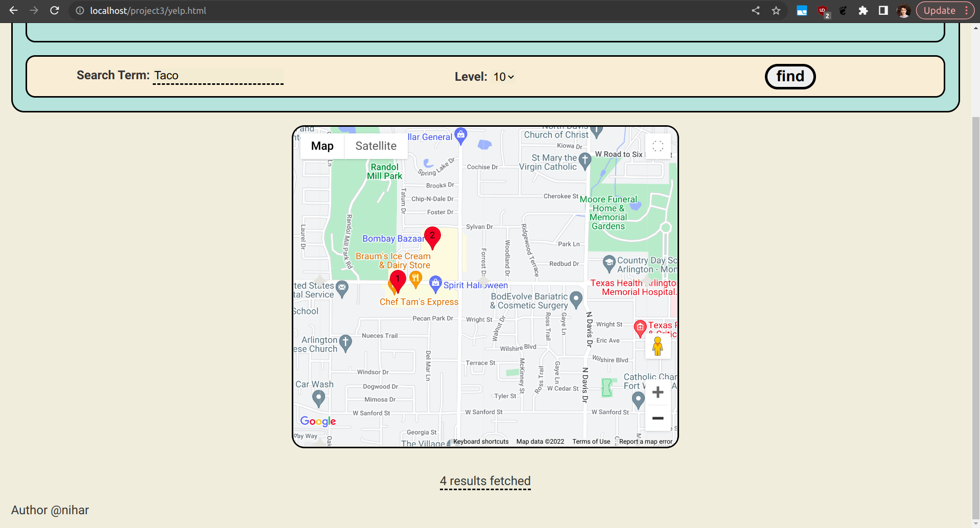Image resolution: width=980 pixels, height=528 pixels.
Task: Toggle the browser side panel
Action: [883, 11]
